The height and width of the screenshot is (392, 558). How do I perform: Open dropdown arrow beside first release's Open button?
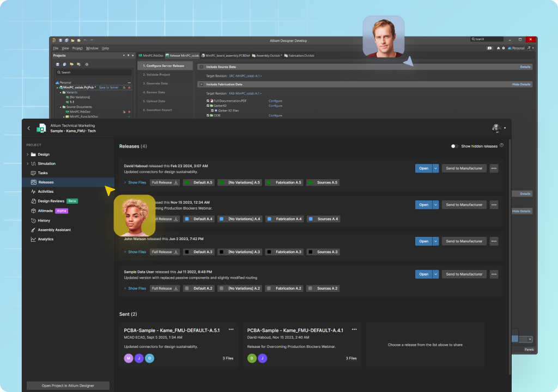click(435, 168)
